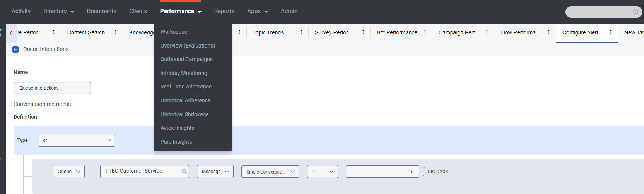Image resolution: width=644 pixels, height=194 pixels.
Task: Increase the seconds value with up arrow
Action: point(424,168)
